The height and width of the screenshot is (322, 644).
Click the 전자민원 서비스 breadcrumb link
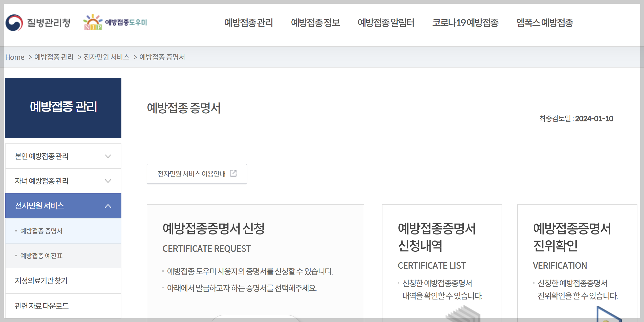[106, 57]
